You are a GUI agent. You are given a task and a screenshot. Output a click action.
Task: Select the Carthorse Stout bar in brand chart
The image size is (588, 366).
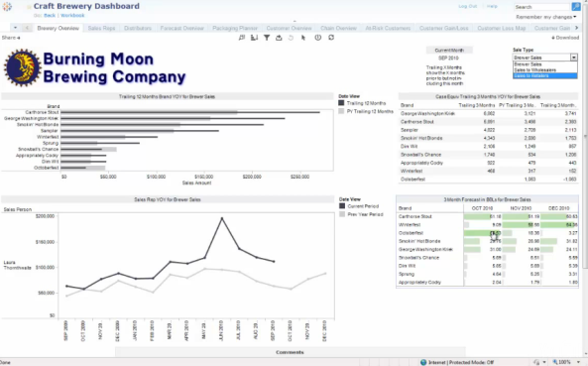tap(190, 112)
